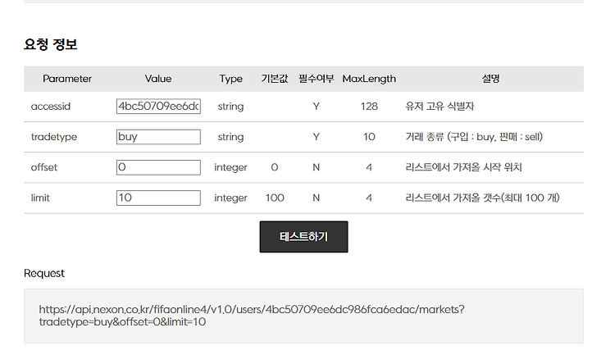Click the 유저 고유 식별자 description
This screenshot has width=615, height=364.
coord(440,107)
